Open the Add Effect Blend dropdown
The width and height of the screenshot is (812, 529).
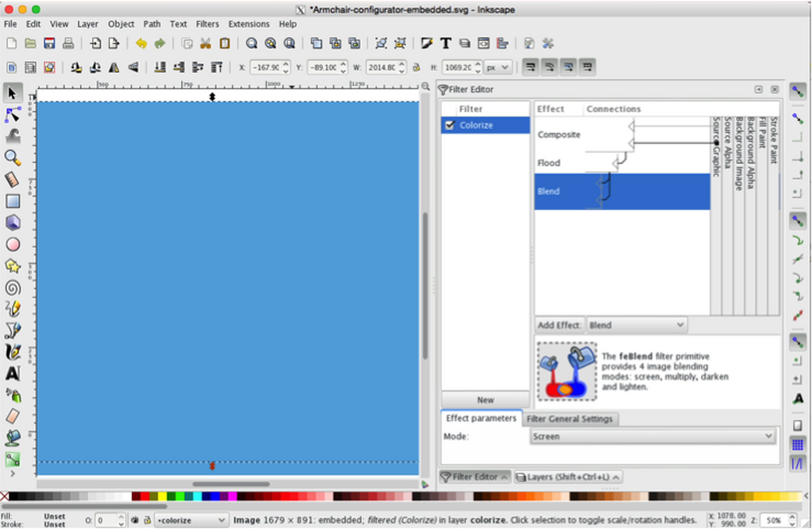click(x=636, y=325)
